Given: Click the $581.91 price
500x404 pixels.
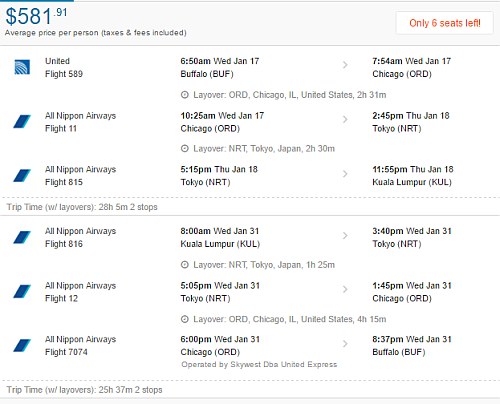Looking at the screenshot, I should click(36, 16).
